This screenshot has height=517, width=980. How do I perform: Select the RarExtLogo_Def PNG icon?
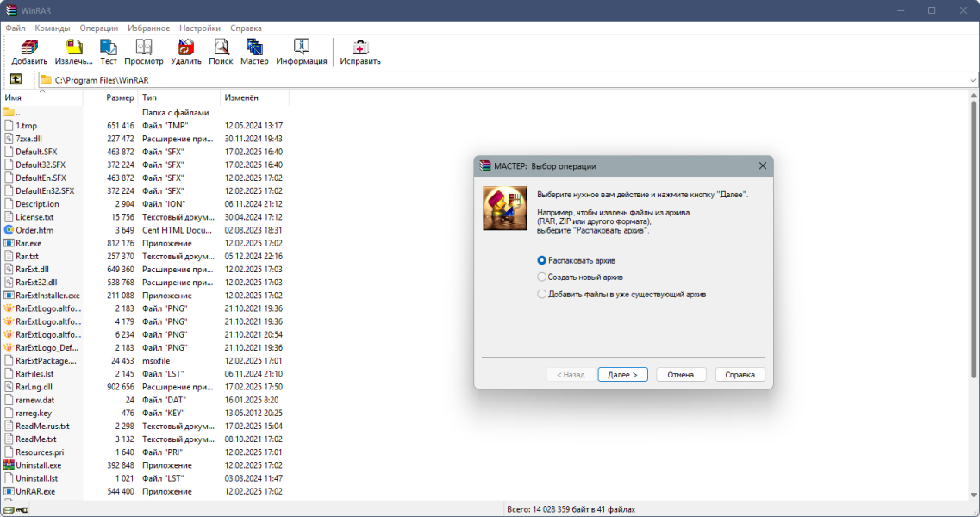[9, 347]
